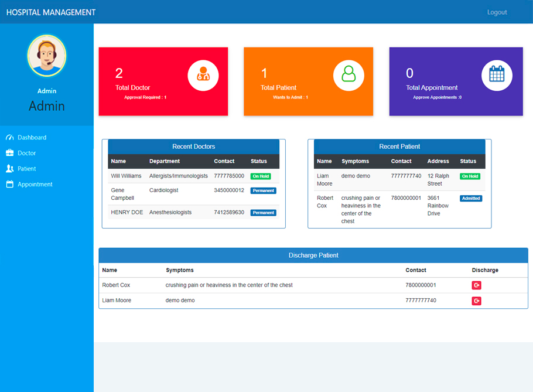Open Appointment section in the sidebar
The image size is (533, 392).
point(35,184)
